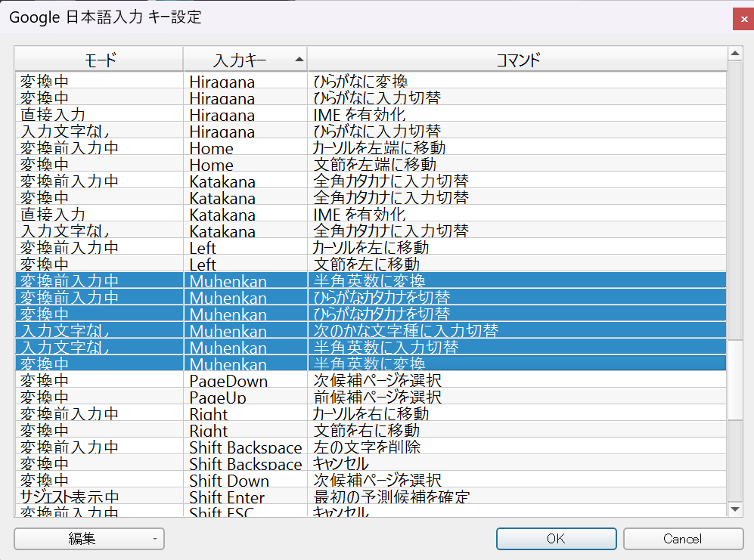Open the 編集 dropdown button
Viewport: 754px width, 560px height.
pos(89,539)
